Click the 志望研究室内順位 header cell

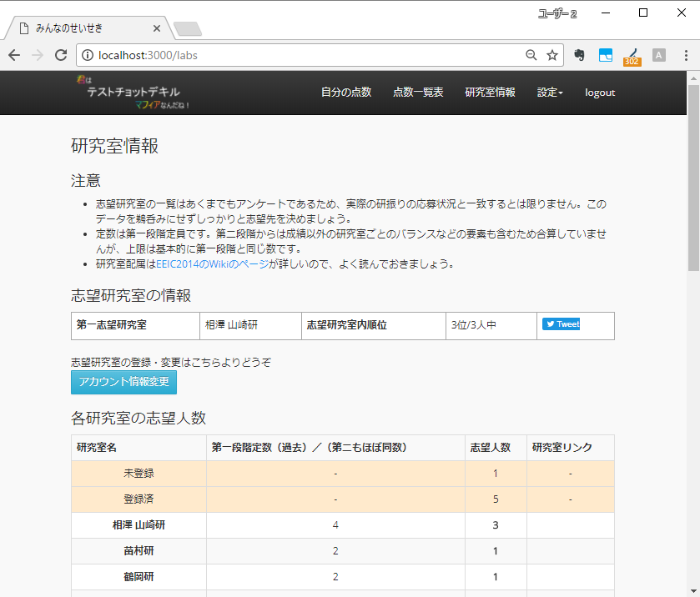coord(374,326)
